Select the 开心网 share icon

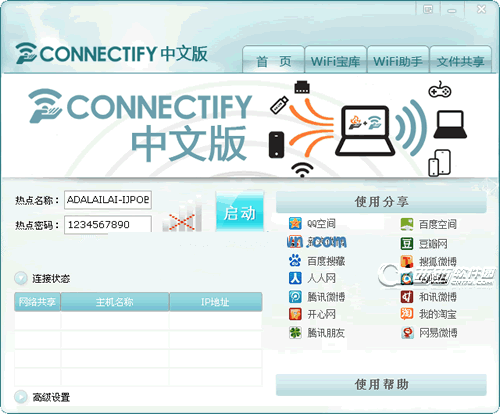pyautogui.click(x=295, y=314)
